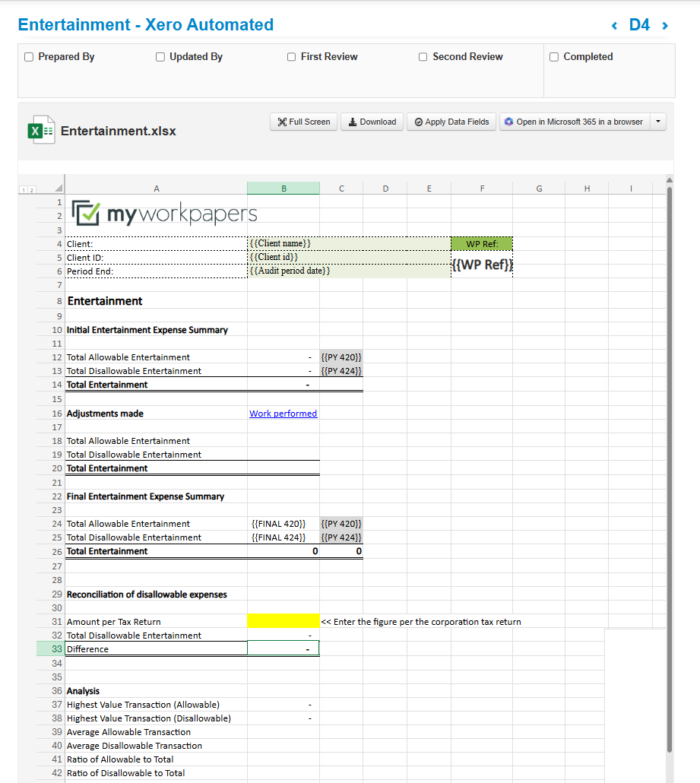700x783 pixels.
Task: Download the Entertainment.xlsx file
Action: [372, 122]
